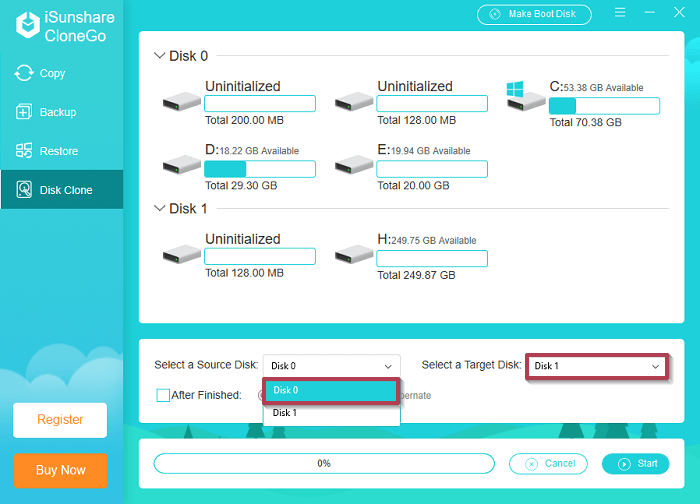Click the 200.00 MB Uninitialized disk icon
The height and width of the screenshot is (504, 700).
tap(181, 100)
